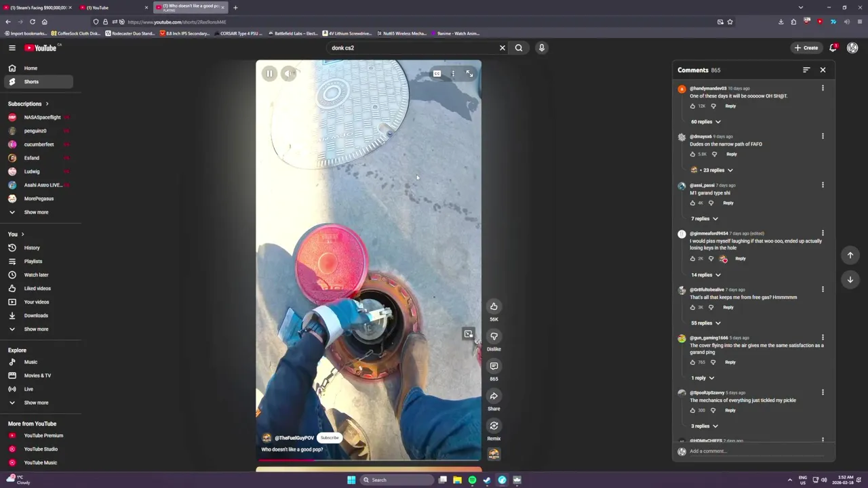Like the Short with thumbs up

(494, 306)
